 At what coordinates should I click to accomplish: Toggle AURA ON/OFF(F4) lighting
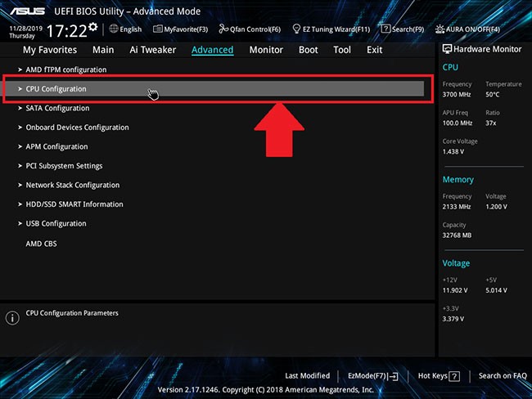click(x=439, y=29)
